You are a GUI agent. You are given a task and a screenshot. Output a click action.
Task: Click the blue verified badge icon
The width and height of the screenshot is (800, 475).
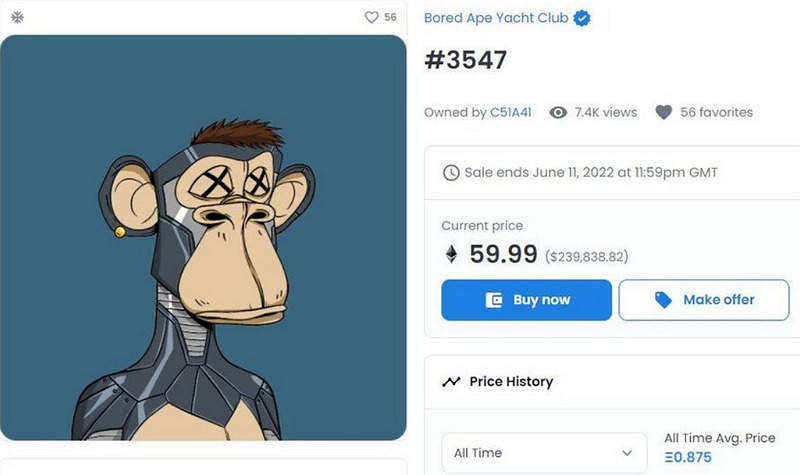[x=581, y=18]
